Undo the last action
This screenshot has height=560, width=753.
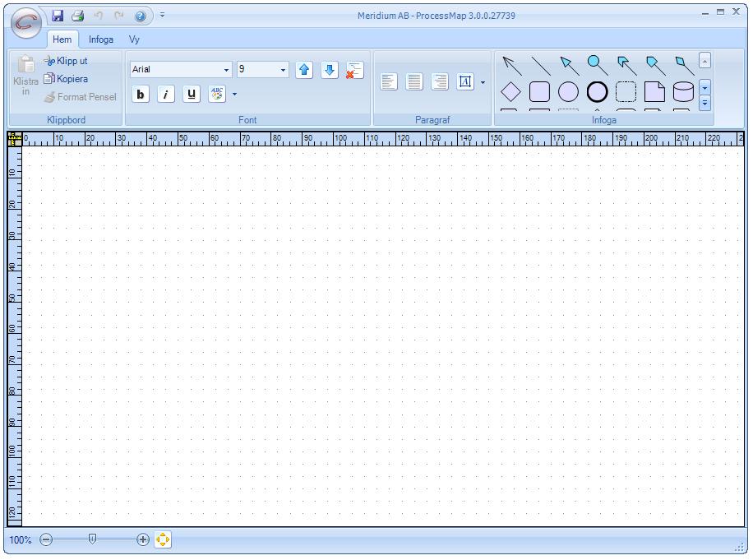tap(99, 16)
